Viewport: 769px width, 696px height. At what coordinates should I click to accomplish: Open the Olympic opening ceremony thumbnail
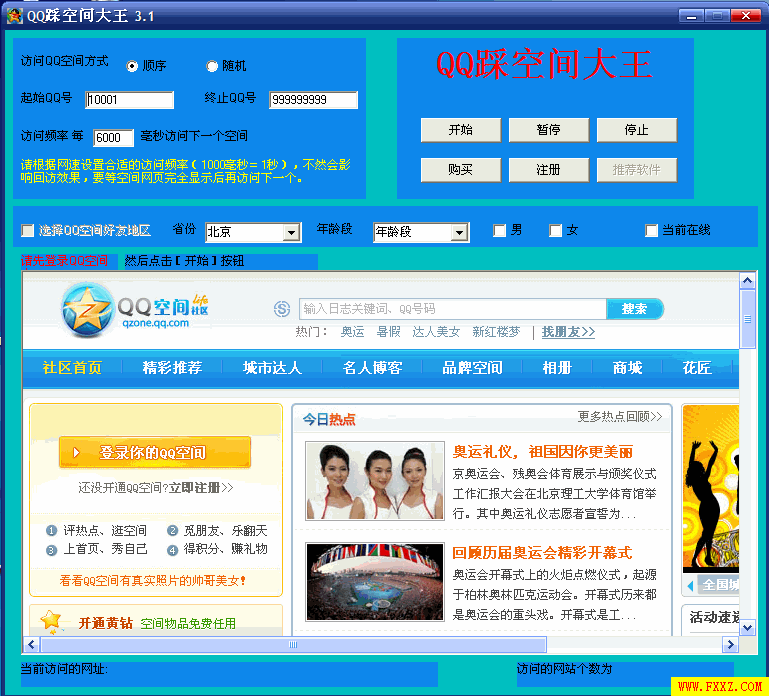click(375, 581)
